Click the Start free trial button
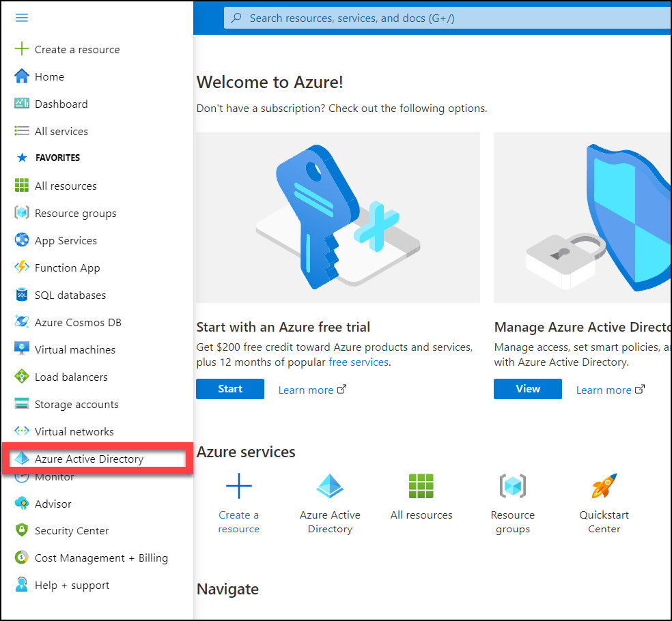Image resolution: width=672 pixels, height=621 pixels. click(x=230, y=389)
